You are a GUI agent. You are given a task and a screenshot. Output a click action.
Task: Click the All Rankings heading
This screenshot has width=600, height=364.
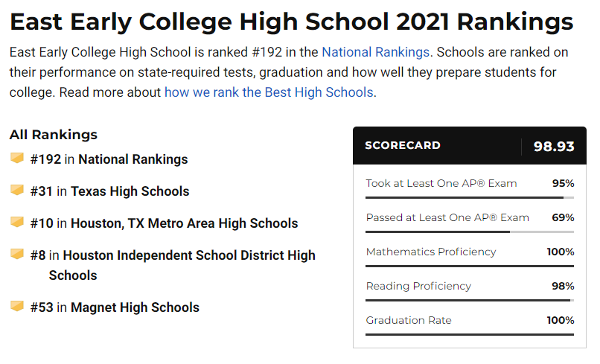pos(53,135)
